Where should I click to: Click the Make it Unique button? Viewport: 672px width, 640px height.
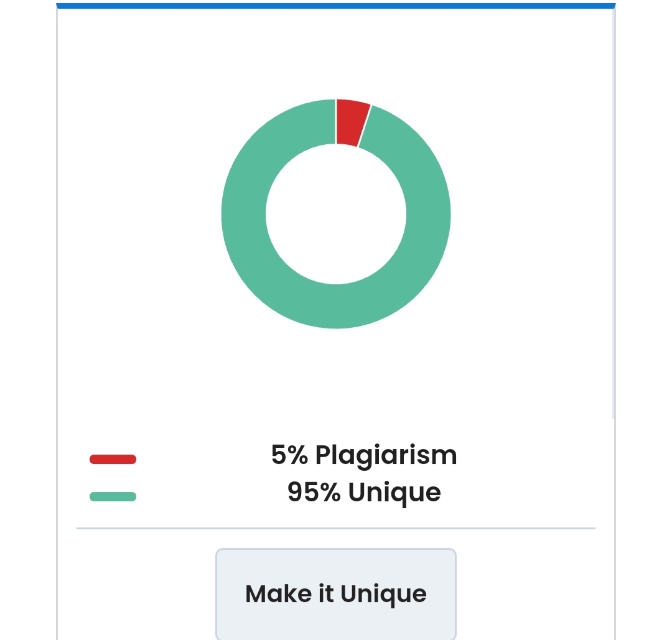point(335,594)
